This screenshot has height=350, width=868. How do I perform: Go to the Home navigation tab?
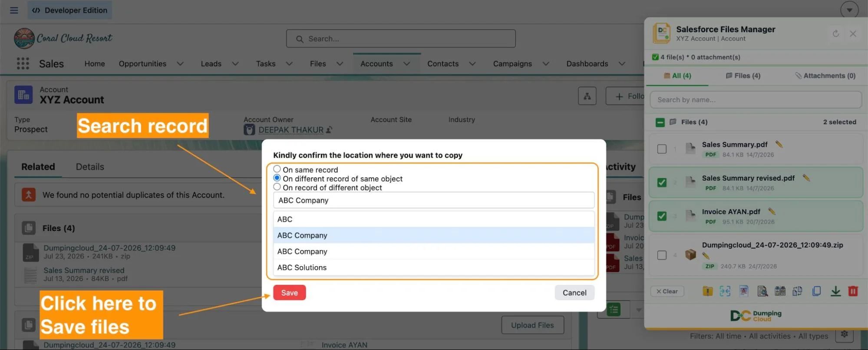(95, 64)
